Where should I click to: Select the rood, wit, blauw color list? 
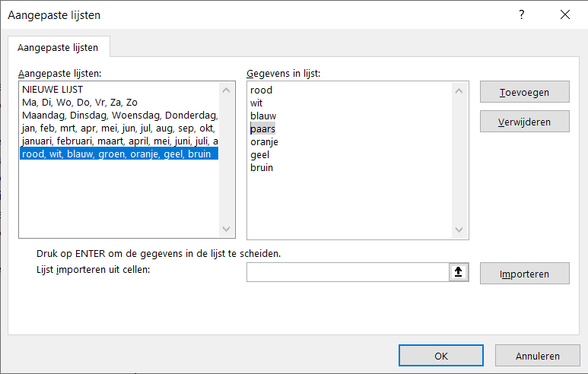tap(119, 154)
